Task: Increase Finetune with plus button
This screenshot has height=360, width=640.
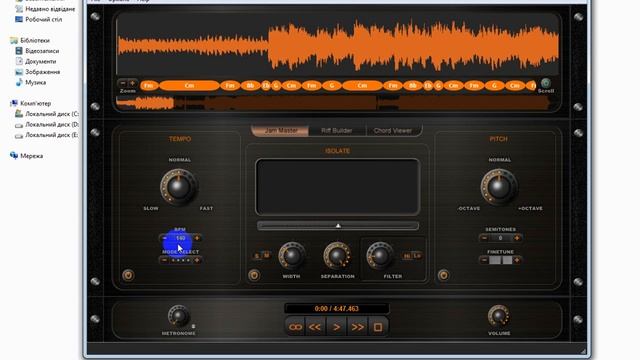Action: (517, 260)
